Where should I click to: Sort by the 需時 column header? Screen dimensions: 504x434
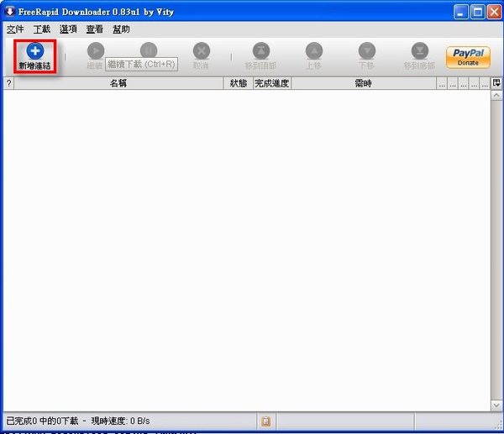click(364, 83)
